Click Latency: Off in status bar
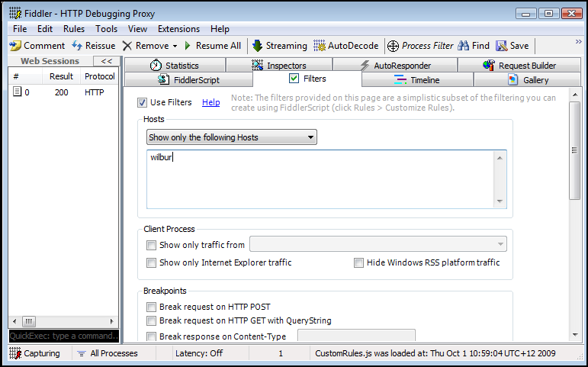 pos(199,353)
